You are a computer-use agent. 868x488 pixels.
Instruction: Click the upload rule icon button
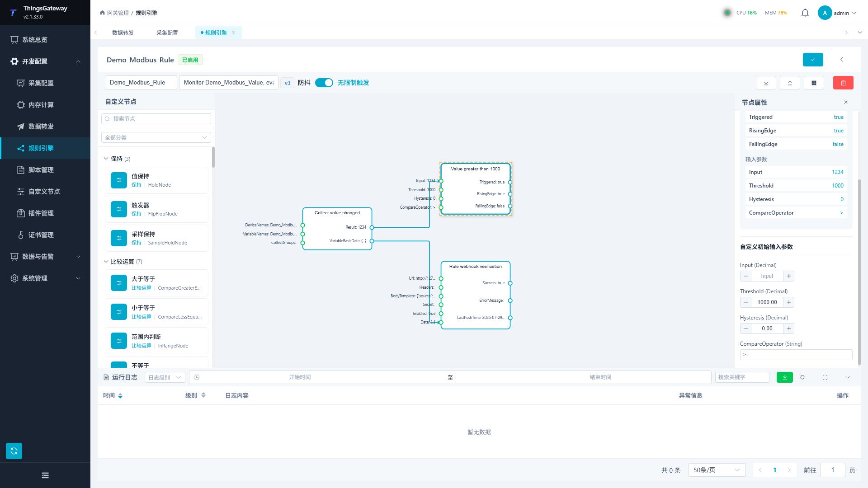point(790,83)
